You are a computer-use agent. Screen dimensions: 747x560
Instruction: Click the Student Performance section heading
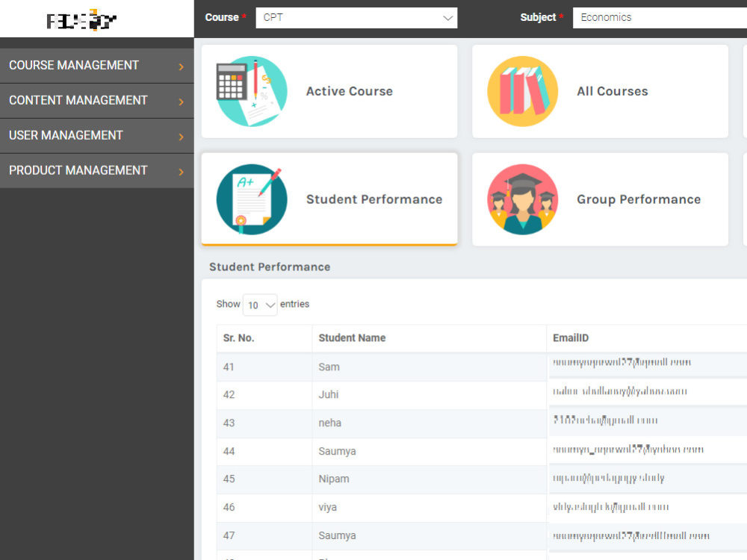point(270,267)
